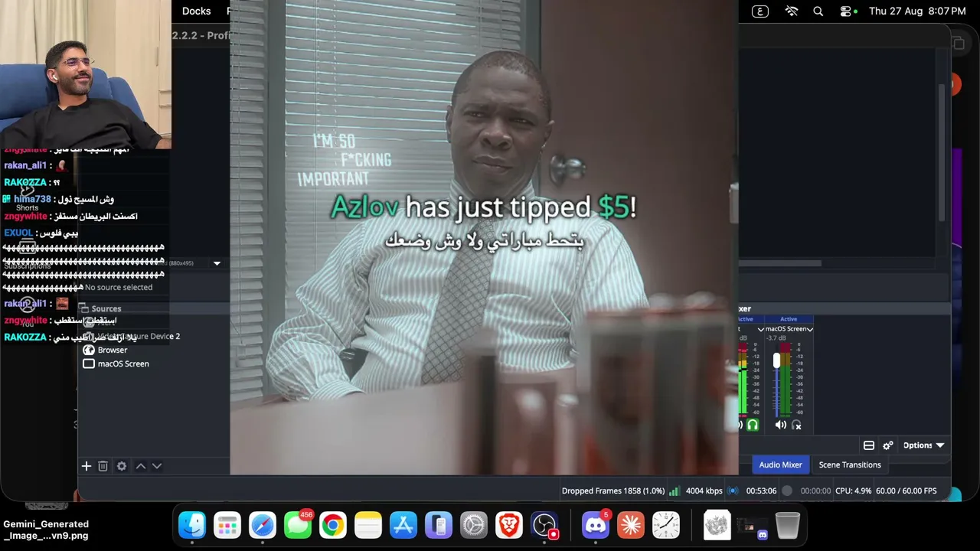Switch to the Audio Mixer tab
The image size is (980, 551).
click(x=780, y=465)
